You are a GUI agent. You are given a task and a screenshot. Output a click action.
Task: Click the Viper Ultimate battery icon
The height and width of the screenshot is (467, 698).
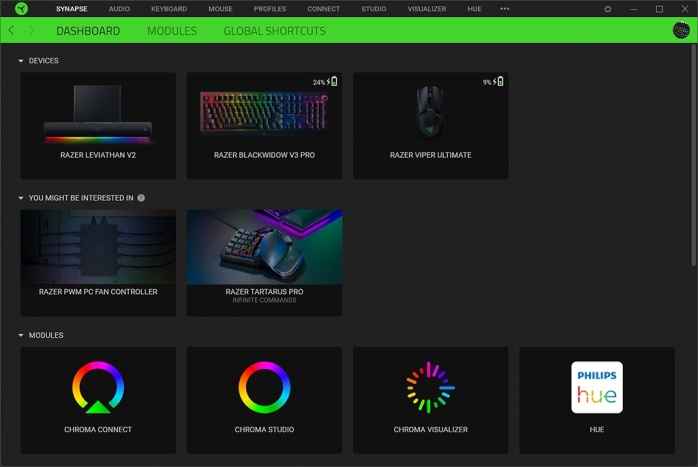498,81
